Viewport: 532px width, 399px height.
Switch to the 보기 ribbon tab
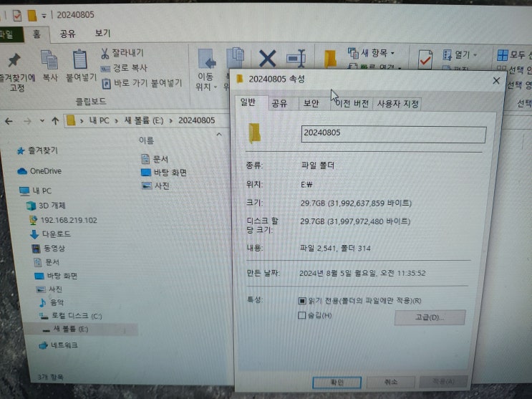tap(102, 33)
